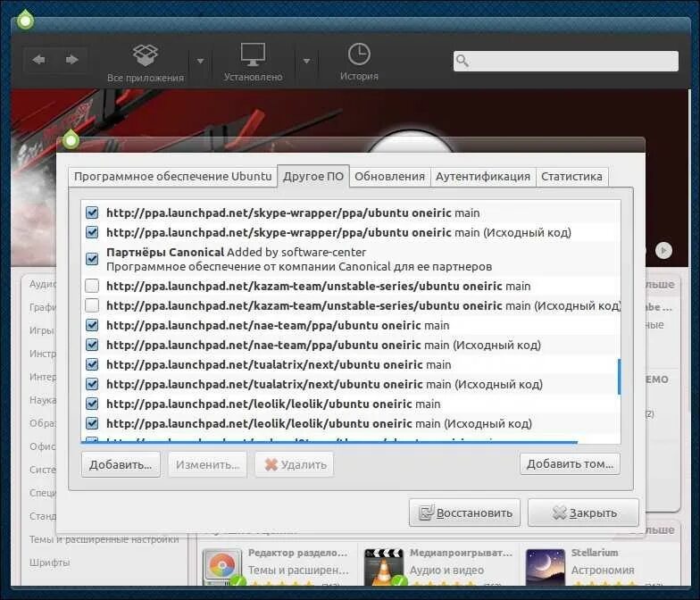Uncheck tualatrix next source code
The width and height of the screenshot is (700, 600).
[x=92, y=384]
